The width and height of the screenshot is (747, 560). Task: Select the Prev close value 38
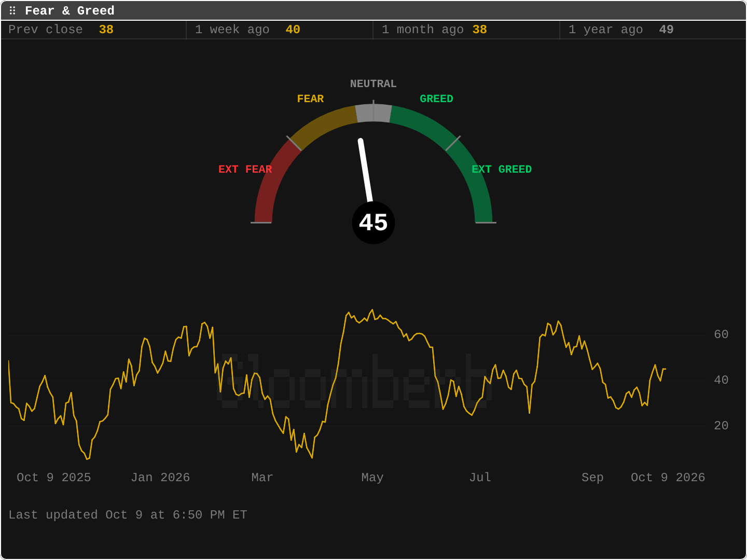pos(106,30)
